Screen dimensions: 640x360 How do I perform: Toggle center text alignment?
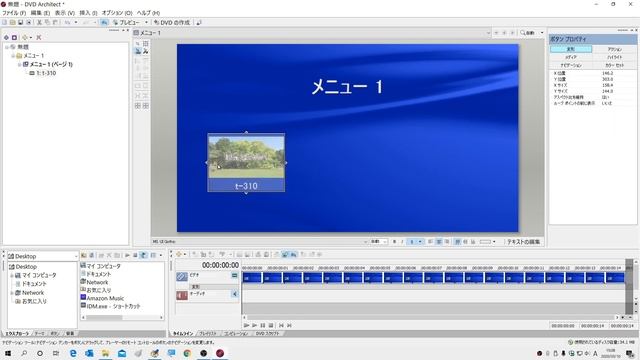(439, 242)
